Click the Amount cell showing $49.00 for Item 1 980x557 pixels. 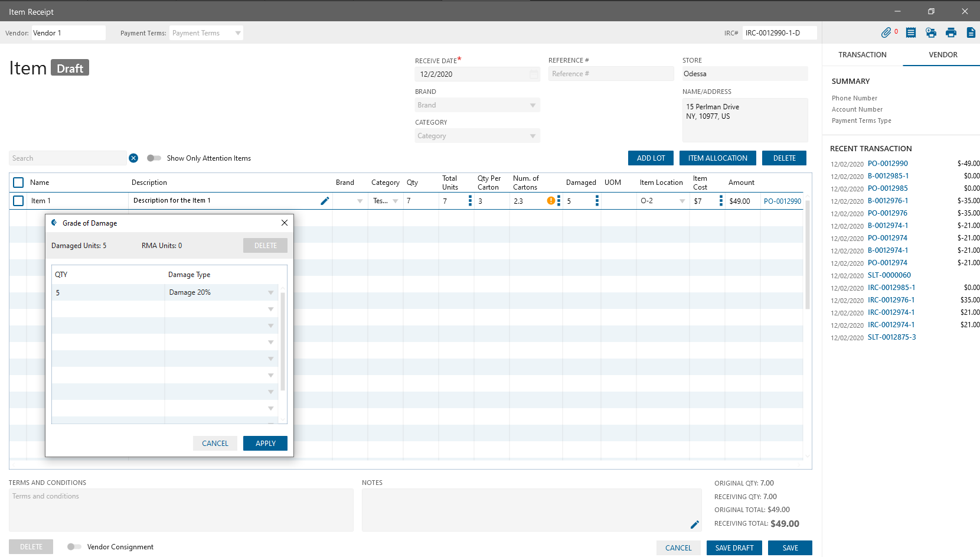pyautogui.click(x=742, y=201)
